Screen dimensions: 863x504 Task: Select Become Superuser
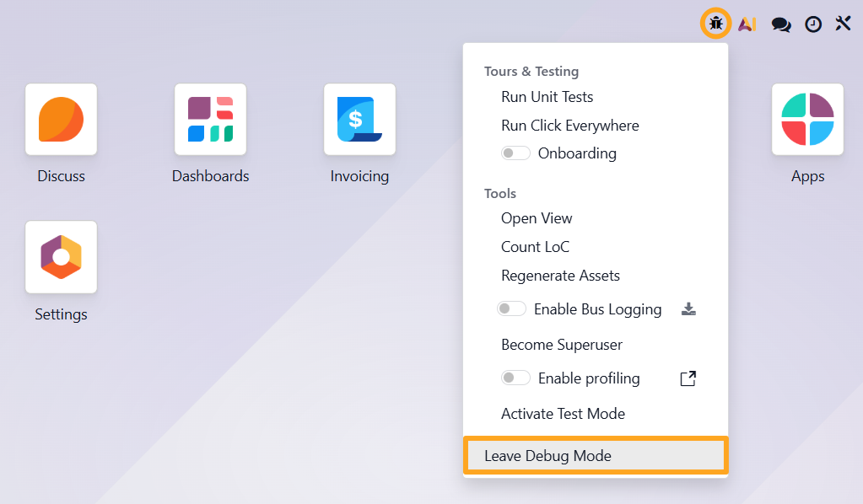tap(561, 345)
